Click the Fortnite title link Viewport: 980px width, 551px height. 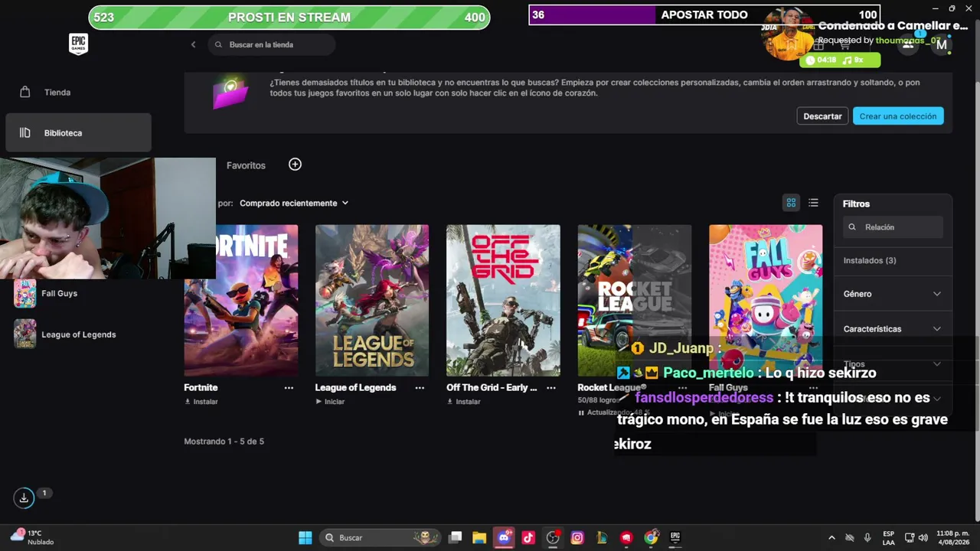pos(201,388)
